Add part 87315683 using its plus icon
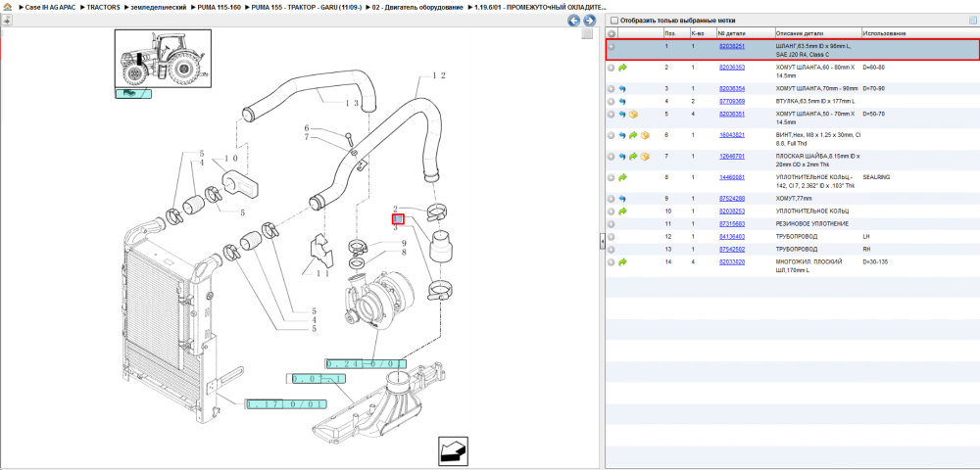This screenshot has height=470, width=980. pos(612,224)
